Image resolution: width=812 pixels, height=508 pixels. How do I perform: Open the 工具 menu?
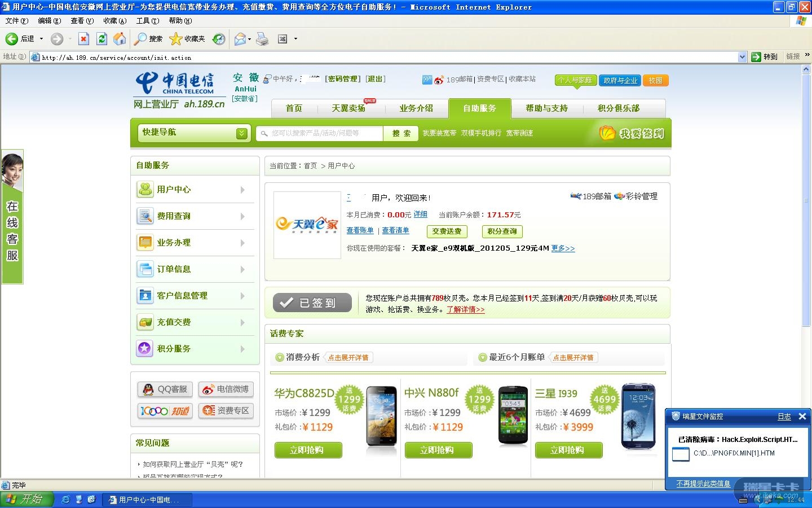click(x=148, y=21)
